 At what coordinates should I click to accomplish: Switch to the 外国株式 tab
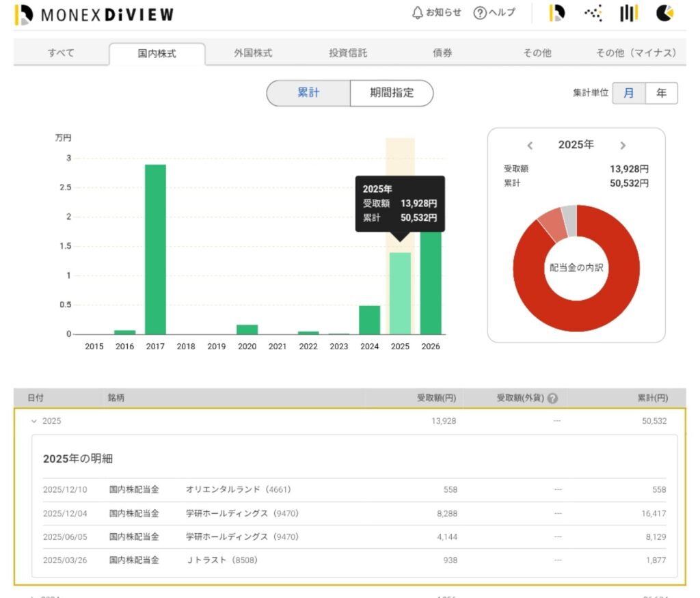[x=253, y=53]
